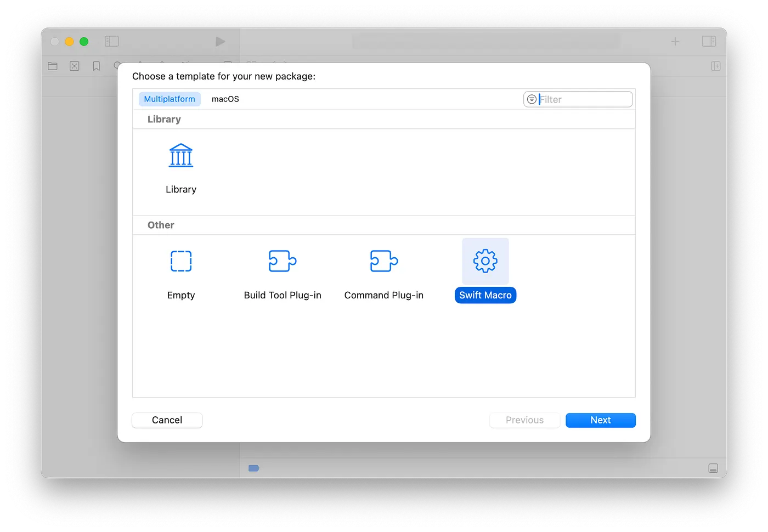Add editor pane using right-side icon
Image resolution: width=768 pixels, height=532 pixels.
coord(716,66)
